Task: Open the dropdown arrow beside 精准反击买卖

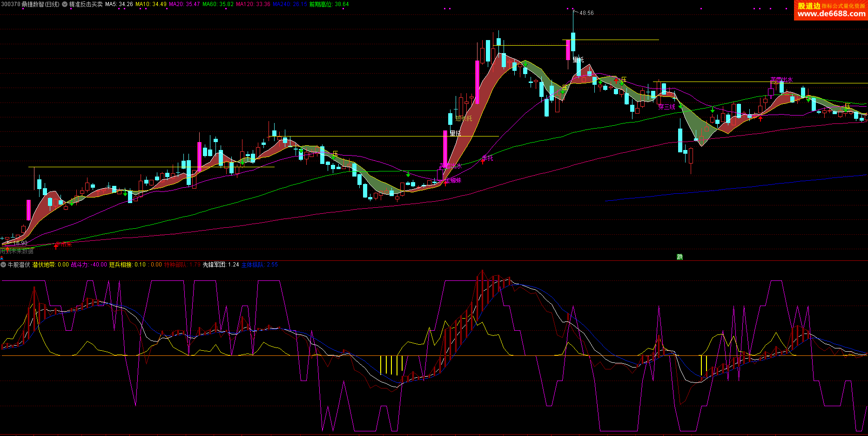Action: click(65, 4)
